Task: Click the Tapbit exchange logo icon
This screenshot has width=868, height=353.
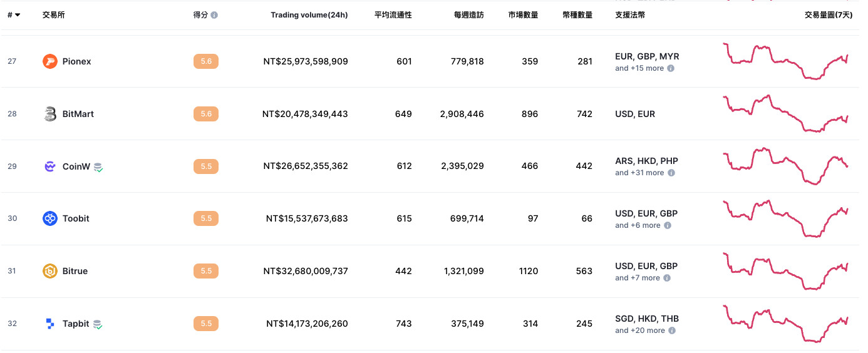Action: pyautogui.click(x=50, y=324)
